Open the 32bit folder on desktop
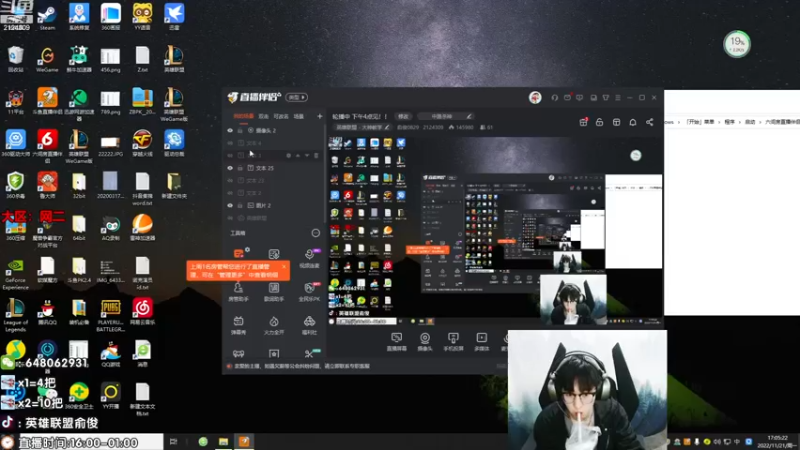The height and width of the screenshot is (450, 800). (79, 184)
